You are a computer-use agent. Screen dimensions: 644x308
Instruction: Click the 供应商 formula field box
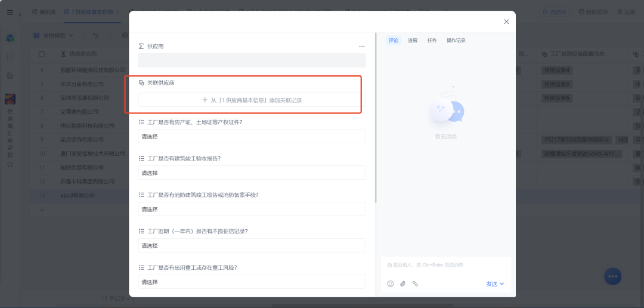click(x=252, y=60)
